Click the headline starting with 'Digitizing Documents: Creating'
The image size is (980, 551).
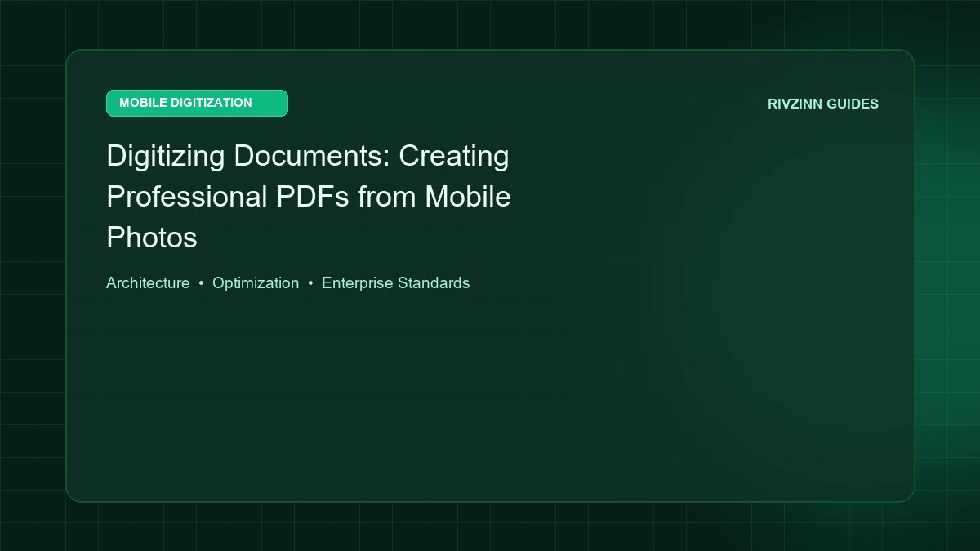[309, 197]
